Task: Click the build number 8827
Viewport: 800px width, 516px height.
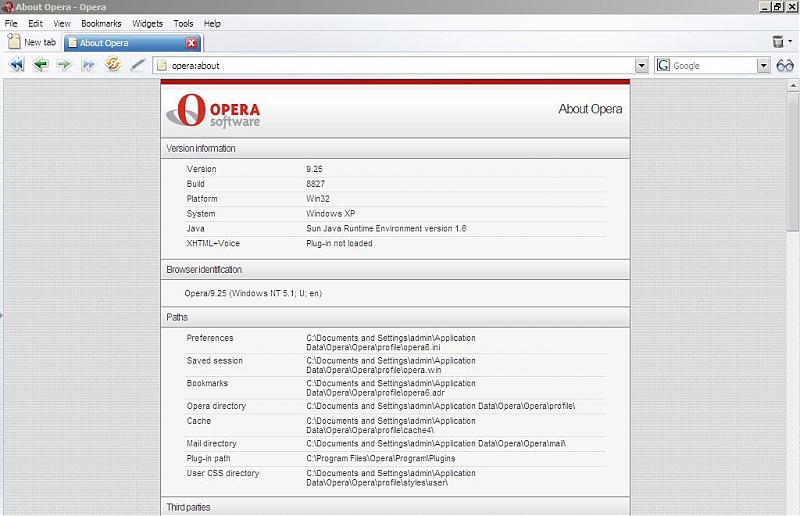Action: coord(315,184)
